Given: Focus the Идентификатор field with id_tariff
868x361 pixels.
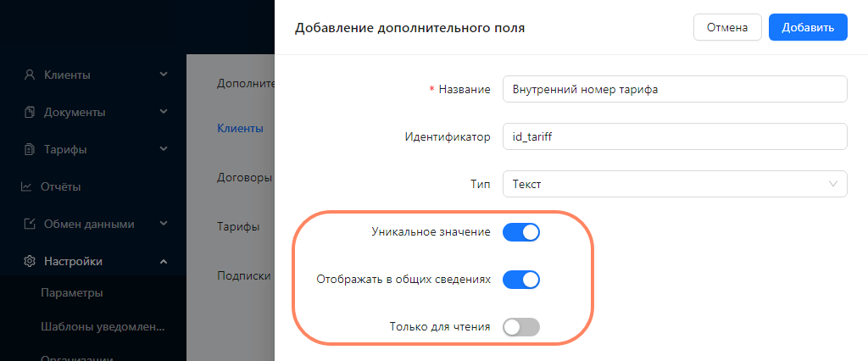Looking at the screenshot, I should click(x=675, y=136).
